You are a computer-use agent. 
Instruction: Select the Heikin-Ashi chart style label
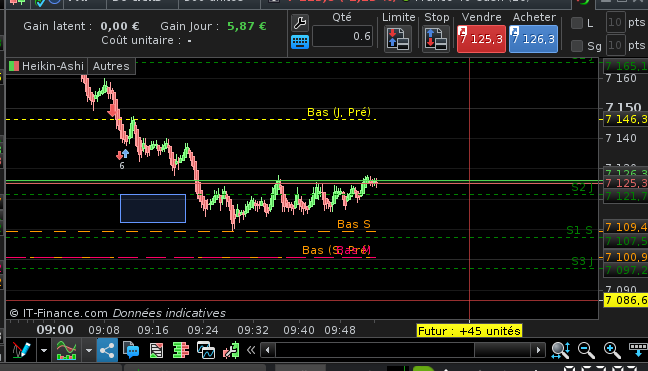52,66
